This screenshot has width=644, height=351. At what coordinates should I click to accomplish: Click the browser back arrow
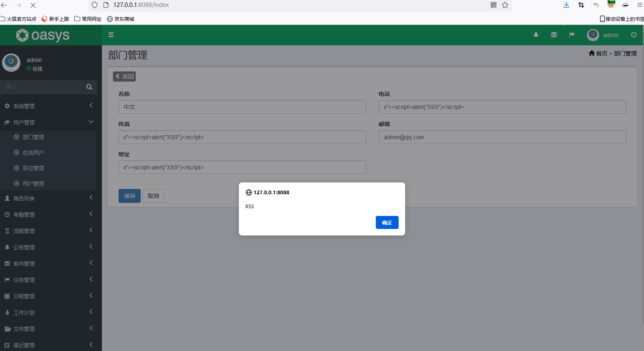click(x=4, y=5)
